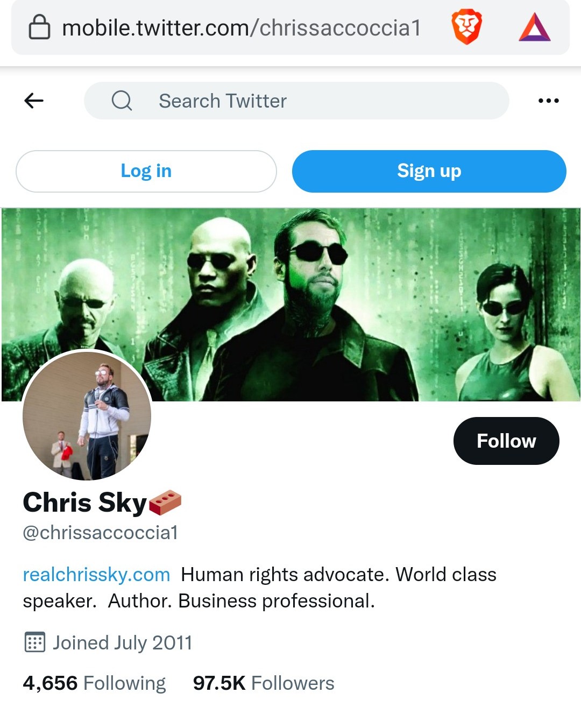Click the calendar icon beside join date
Screen dimensions: 581x728
coord(35,642)
